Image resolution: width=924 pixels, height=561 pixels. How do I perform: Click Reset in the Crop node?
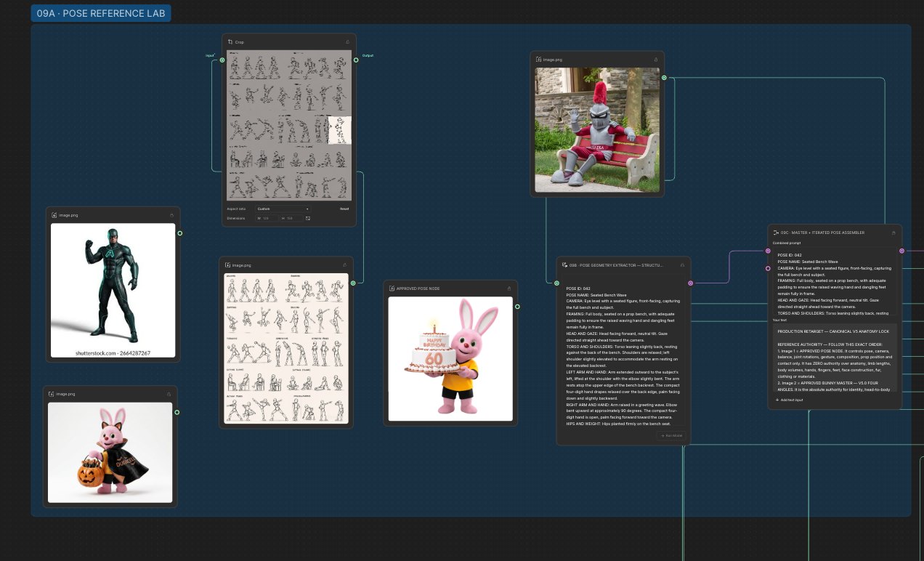tap(344, 209)
